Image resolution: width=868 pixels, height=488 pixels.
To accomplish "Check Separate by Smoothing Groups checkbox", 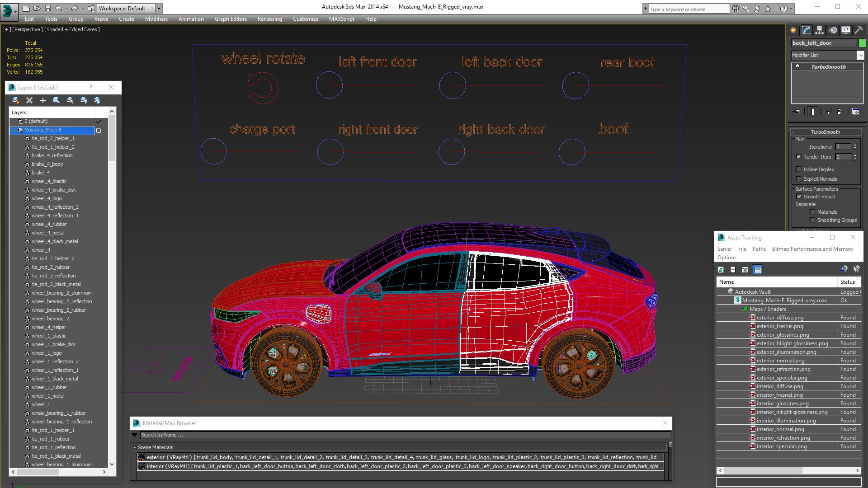I will pyautogui.click(x=812, y=220).
